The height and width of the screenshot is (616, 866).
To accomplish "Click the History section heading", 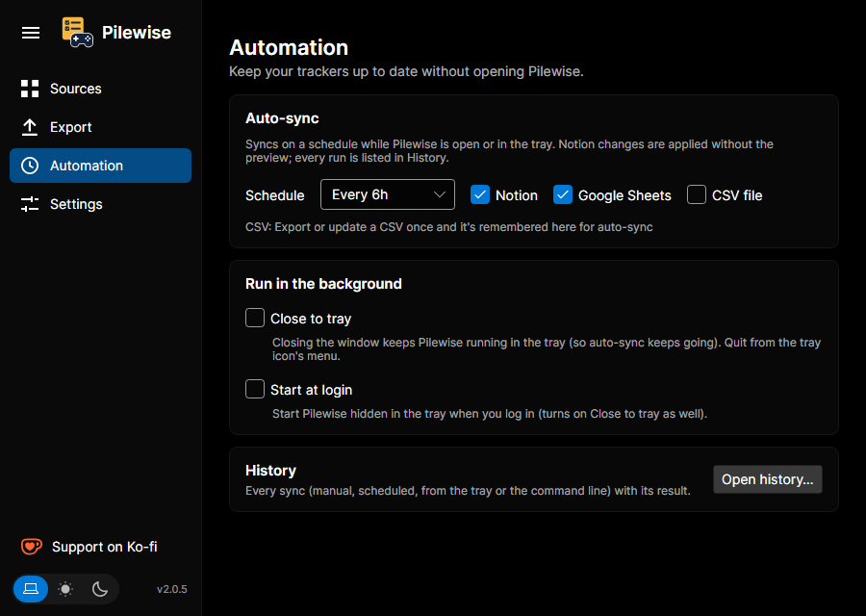I will pyautogui.click(x=270, y=471).
